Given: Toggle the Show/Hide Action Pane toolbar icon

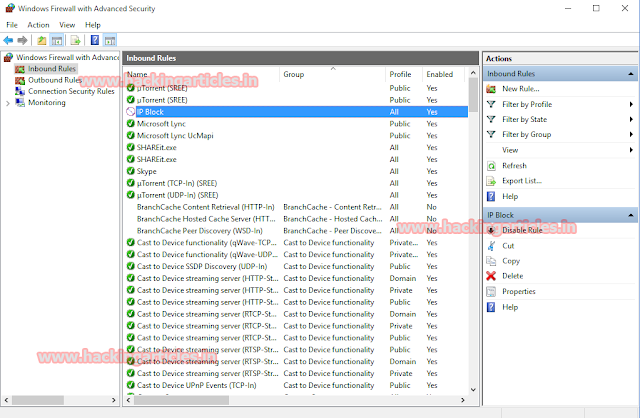Looking at the screenshot, I should coord(110,40).
